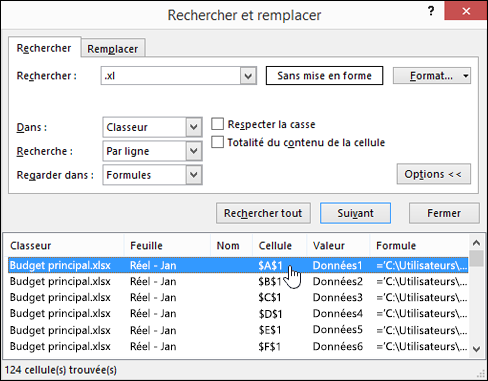Click the help question mark icon
This screenshot has height=381, width=488.
click(x=431, y=11)
